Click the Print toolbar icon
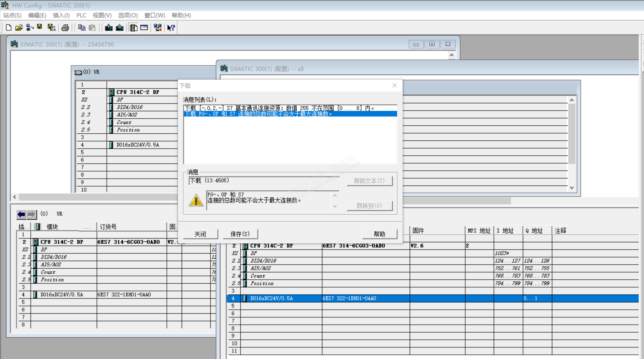The image size is (644, 359). (65, 28)
